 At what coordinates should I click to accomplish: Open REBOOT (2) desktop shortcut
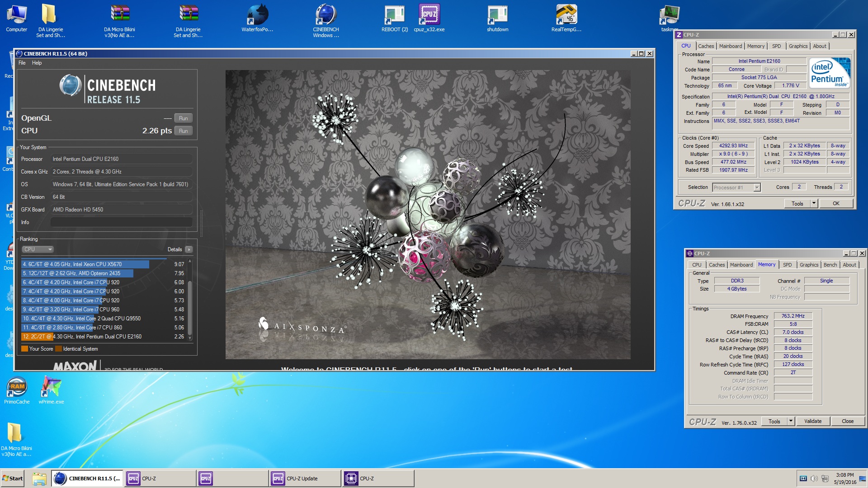click(x=394, y=18)
